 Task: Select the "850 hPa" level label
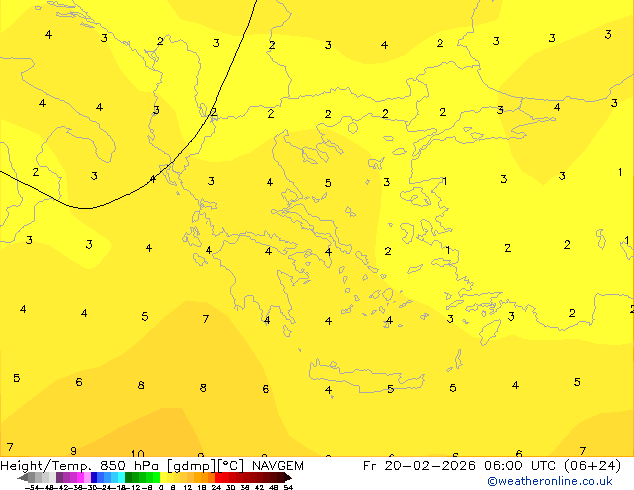click(x=130, y=466)
